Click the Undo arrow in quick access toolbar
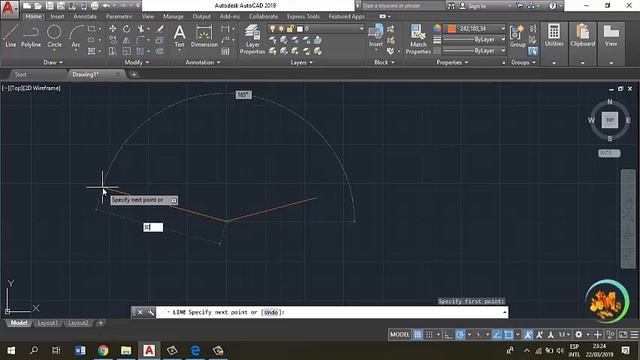The image size is (640, 360). [106, 6]
